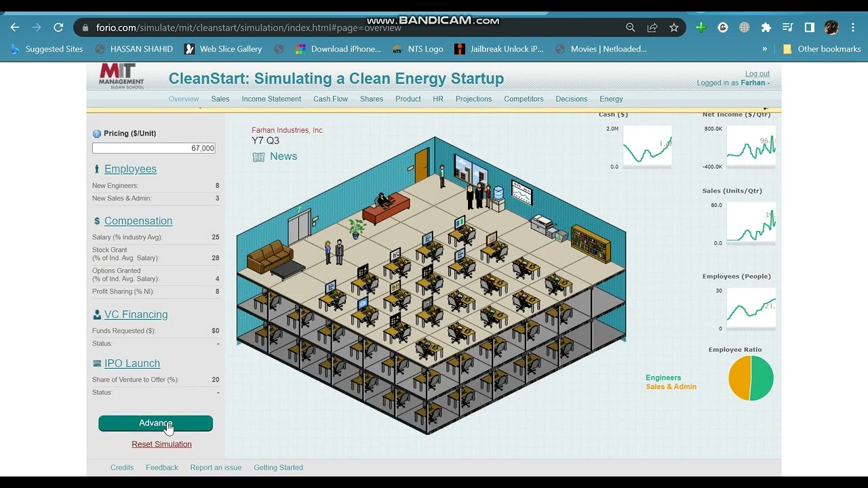
Task: Click the Employee Ratio pie chart
Action: pyautogui.click(x=751, y=378)
